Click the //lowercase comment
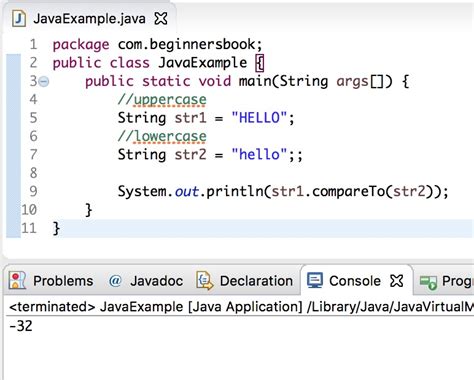 (162, 136)
